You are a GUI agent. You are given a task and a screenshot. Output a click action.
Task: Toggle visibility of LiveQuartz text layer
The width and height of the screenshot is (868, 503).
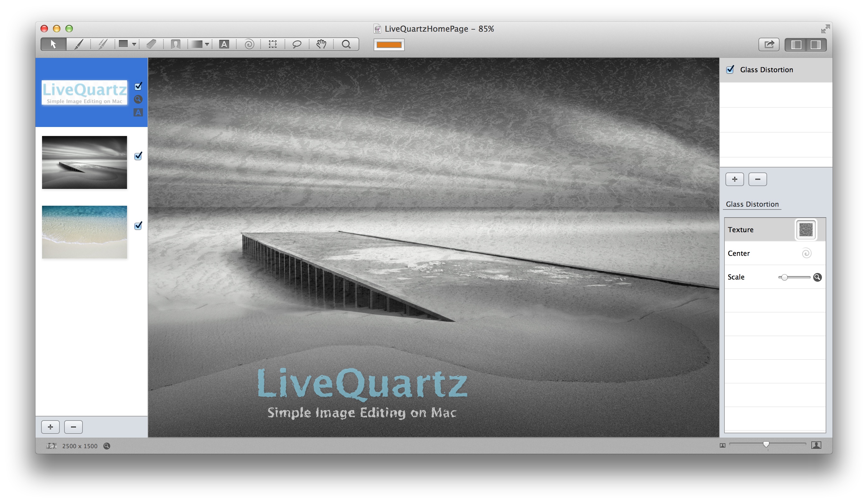click(x=138, y=86)
